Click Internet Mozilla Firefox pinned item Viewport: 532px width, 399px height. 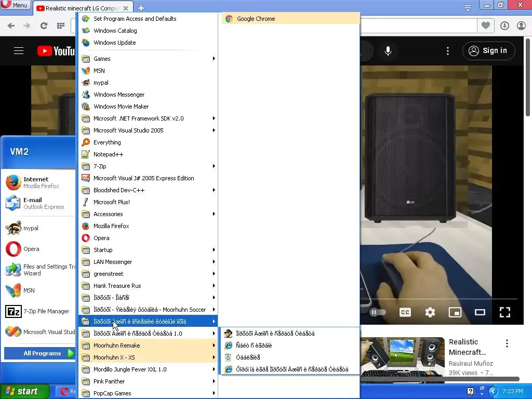(39, 182)
